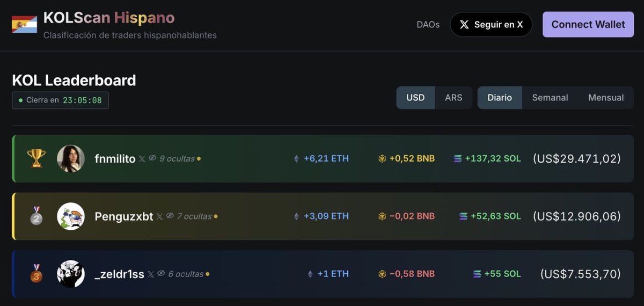Open the fnmilito trader profile

point(115,159)
